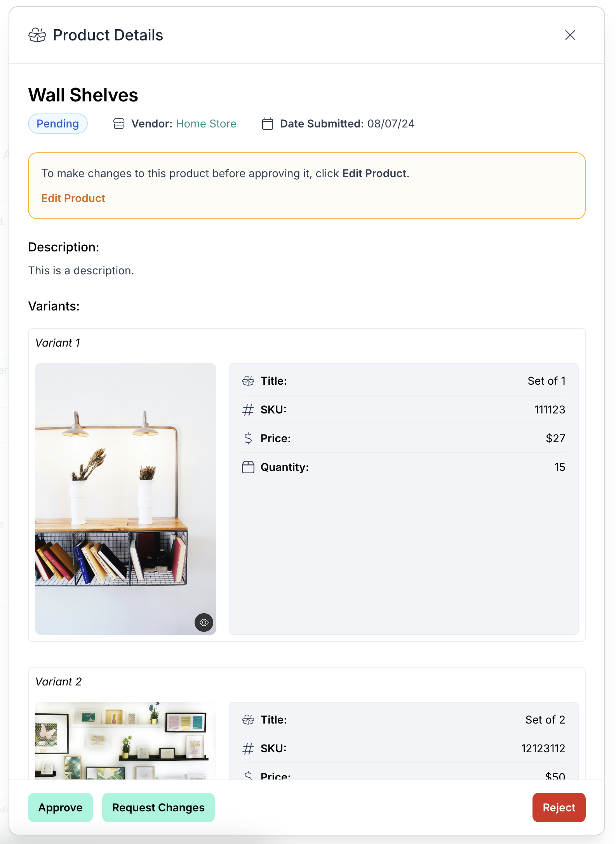Select the SKU value 111123
This screenshot has width=616, height=844.
550,410
